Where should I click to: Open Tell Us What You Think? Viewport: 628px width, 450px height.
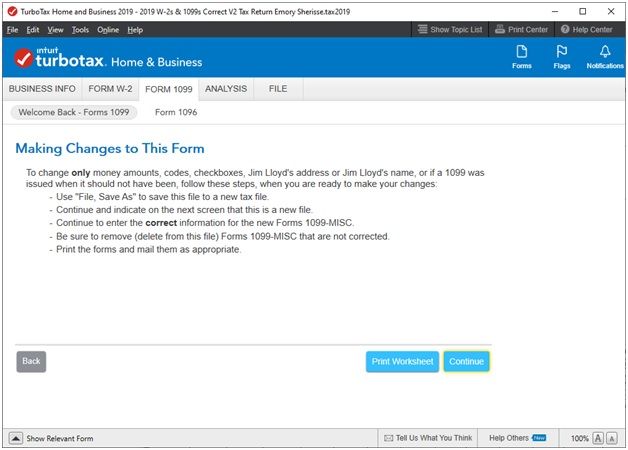point(428,438)
